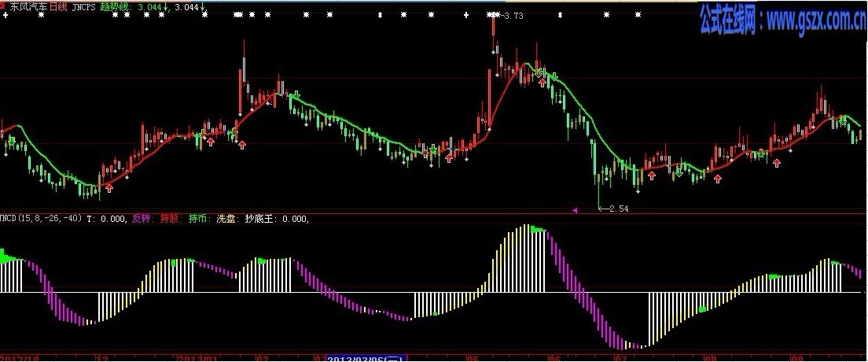Click the 3.73 high price label

point(513,16)
